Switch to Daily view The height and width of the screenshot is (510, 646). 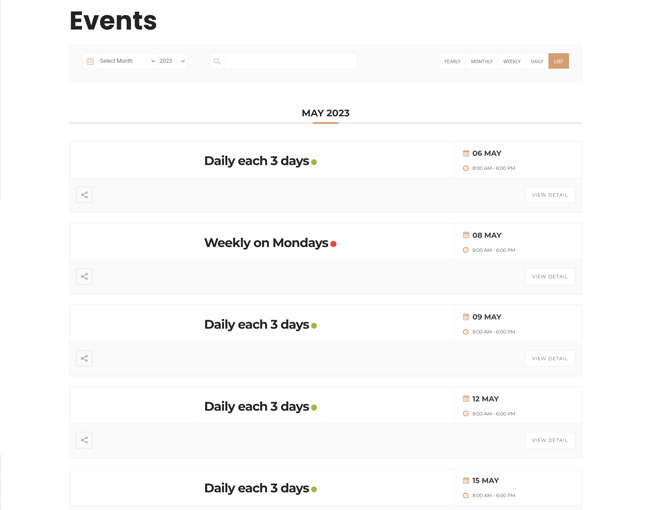point(537,61)
